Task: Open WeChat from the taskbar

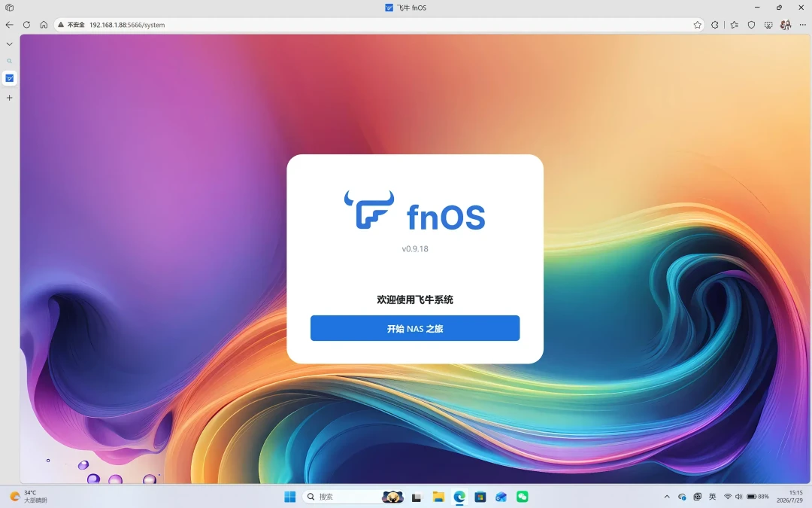Action: coord(522,497)
